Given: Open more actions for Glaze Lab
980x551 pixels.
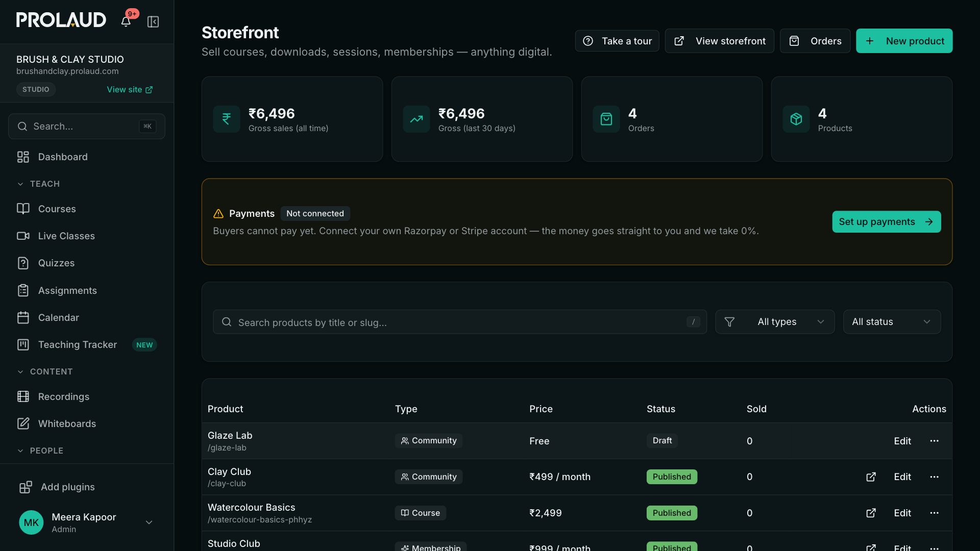Looking at the screenshot, I should pos(934,441).
